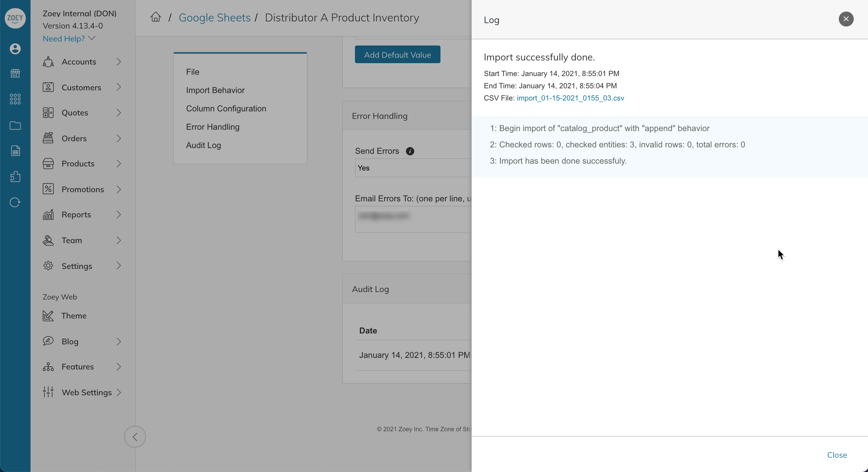Screen dimensions: 868x472
Task: Jump to the Error Handling section
Action: click(213, 127)
